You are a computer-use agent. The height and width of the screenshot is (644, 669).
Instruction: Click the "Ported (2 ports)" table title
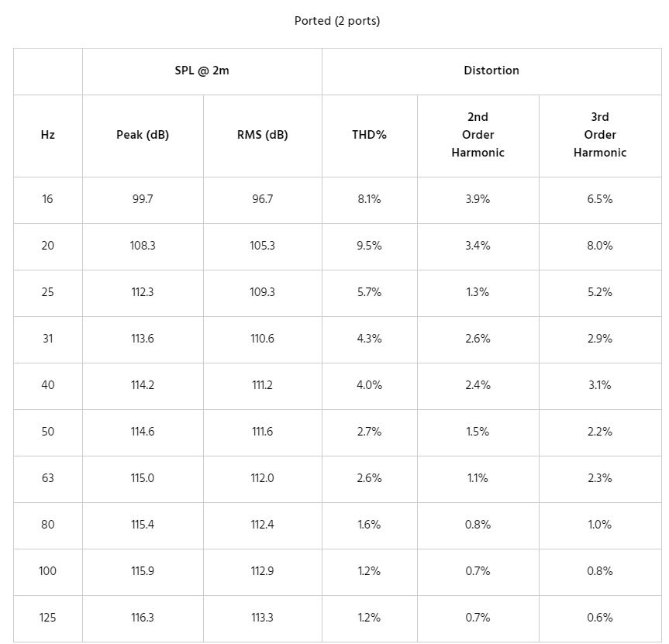pos(337,21)
